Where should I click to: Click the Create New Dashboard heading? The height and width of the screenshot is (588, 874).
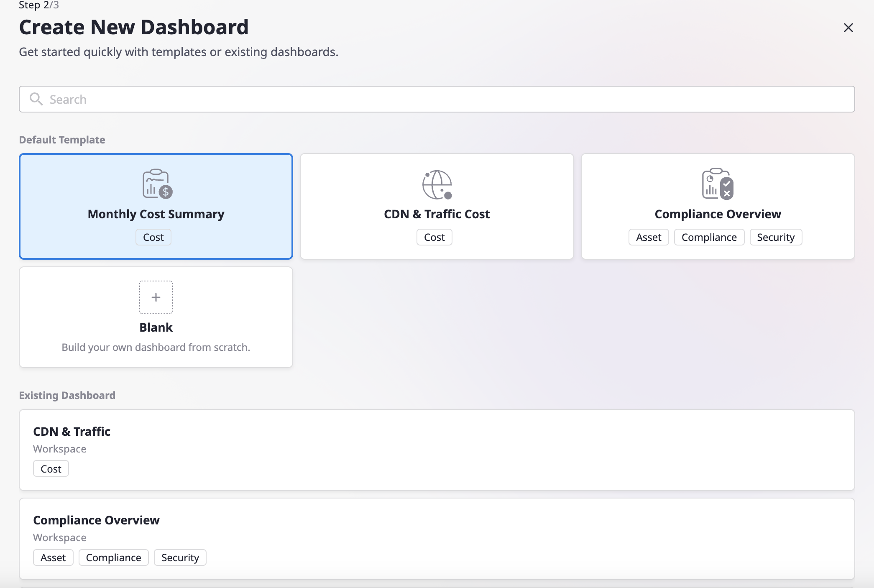pyautogui.click(x=134, y=27)
